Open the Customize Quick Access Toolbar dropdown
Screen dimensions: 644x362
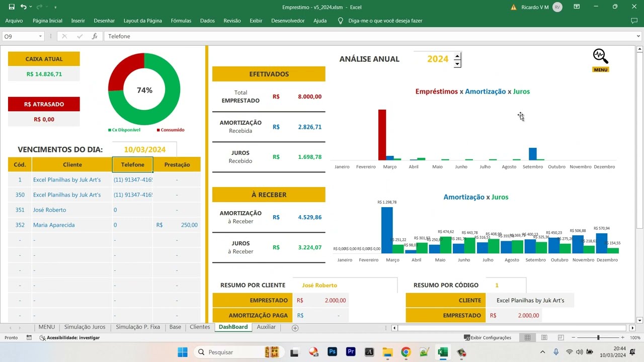click(55, 7)
